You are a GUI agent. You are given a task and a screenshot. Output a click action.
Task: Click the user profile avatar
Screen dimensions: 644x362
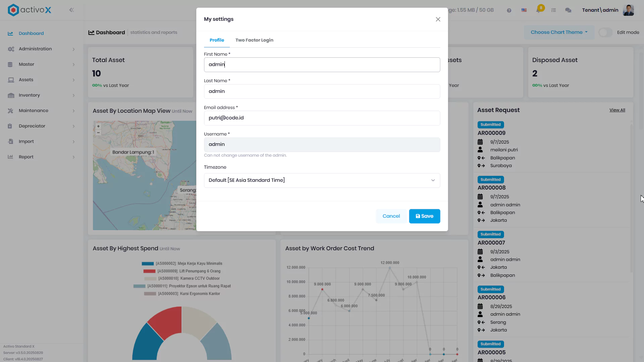[x=628, y=10]
